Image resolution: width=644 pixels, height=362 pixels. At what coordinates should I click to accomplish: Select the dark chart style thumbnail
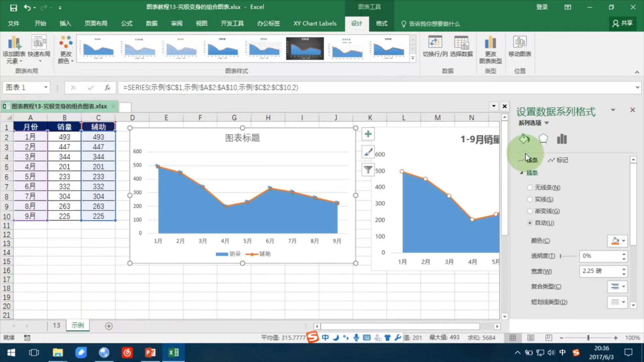pyautogui.click(x=305, y=49)
